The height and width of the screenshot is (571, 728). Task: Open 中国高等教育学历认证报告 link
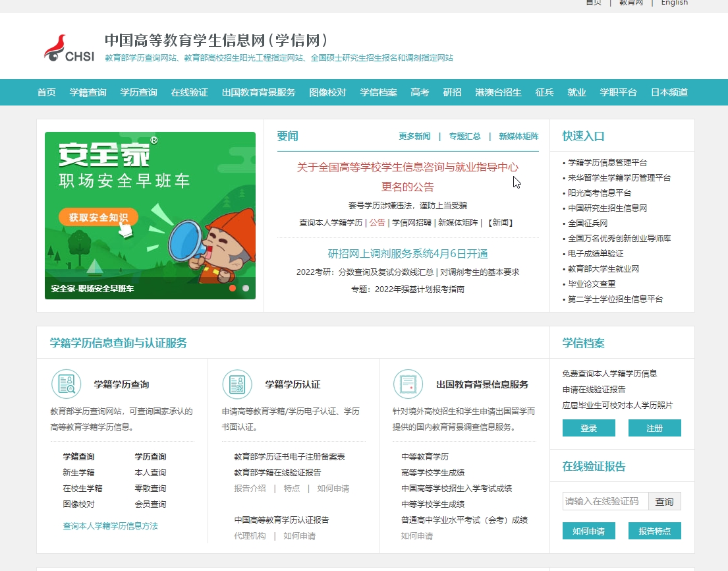281,520
